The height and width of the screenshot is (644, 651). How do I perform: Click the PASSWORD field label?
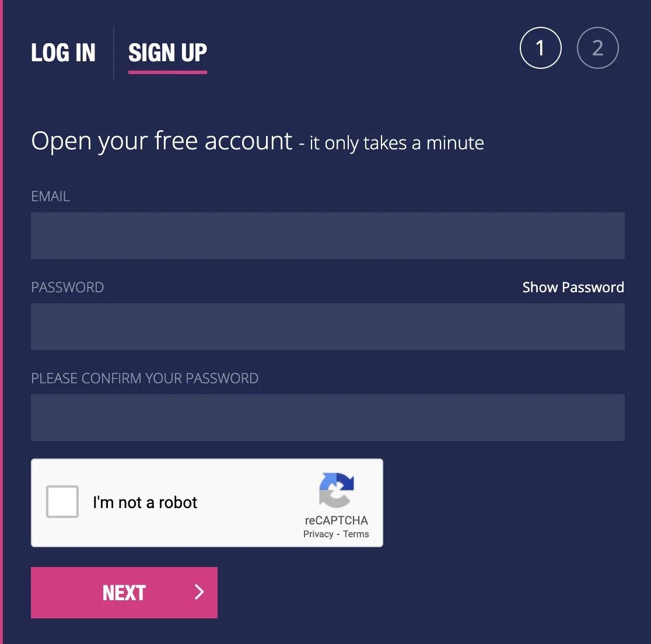[x=67, y=287]
